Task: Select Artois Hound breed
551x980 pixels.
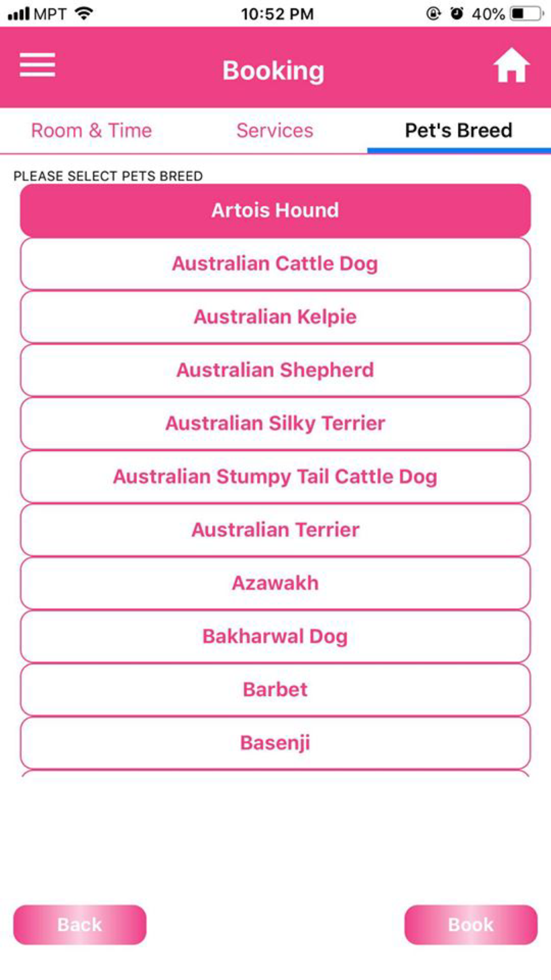Action: [275, 211]
